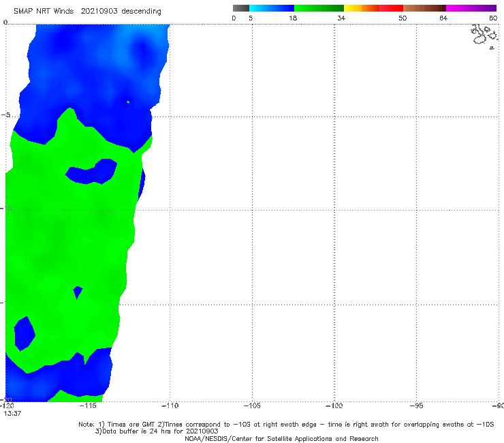This screenshot has height=443, width=504.
Task: Click the longitude axis label '-100'
Action: tap(334, 406)
